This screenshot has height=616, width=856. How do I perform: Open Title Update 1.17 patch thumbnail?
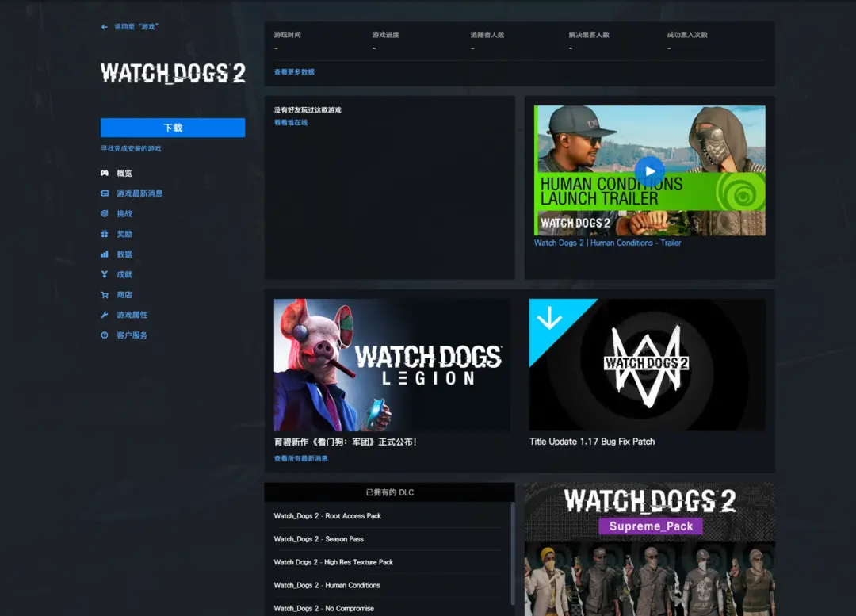tap(648, 365)
